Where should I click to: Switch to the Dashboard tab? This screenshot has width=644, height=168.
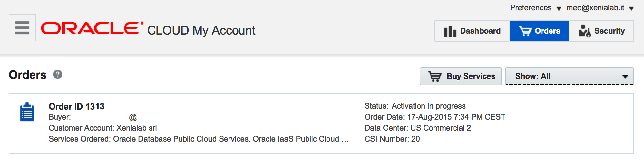pyautogui.click(x=472, y=31)
